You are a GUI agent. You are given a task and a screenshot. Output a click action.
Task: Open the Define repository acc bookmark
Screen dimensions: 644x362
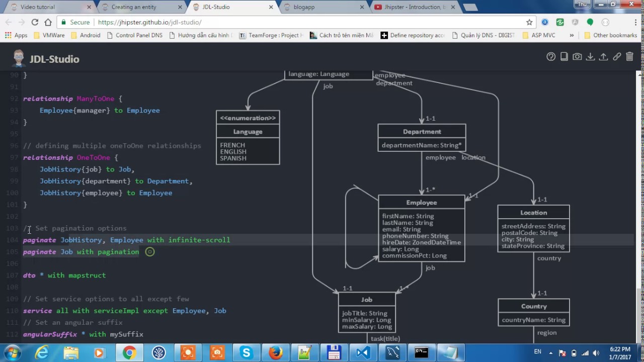pos(413,35)
